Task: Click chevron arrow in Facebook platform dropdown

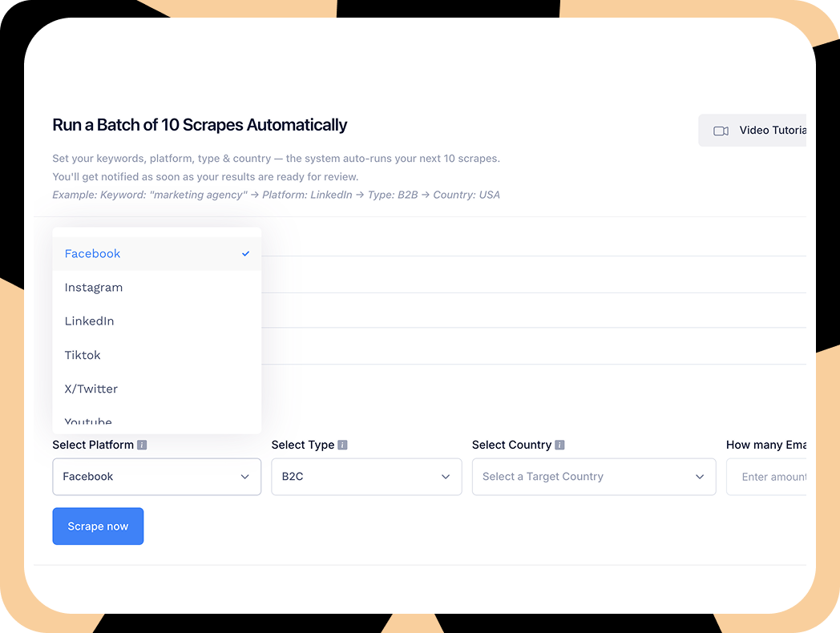Action: (x=244, y=477)
